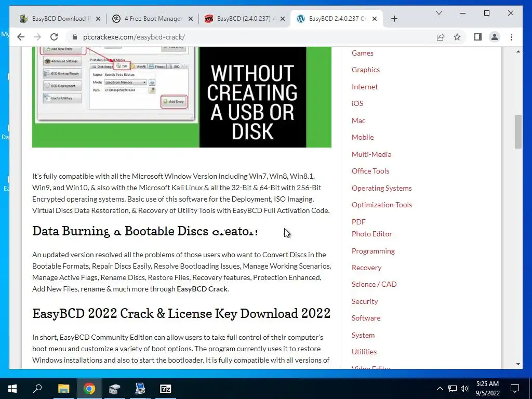Open the iOS category link

357,103
